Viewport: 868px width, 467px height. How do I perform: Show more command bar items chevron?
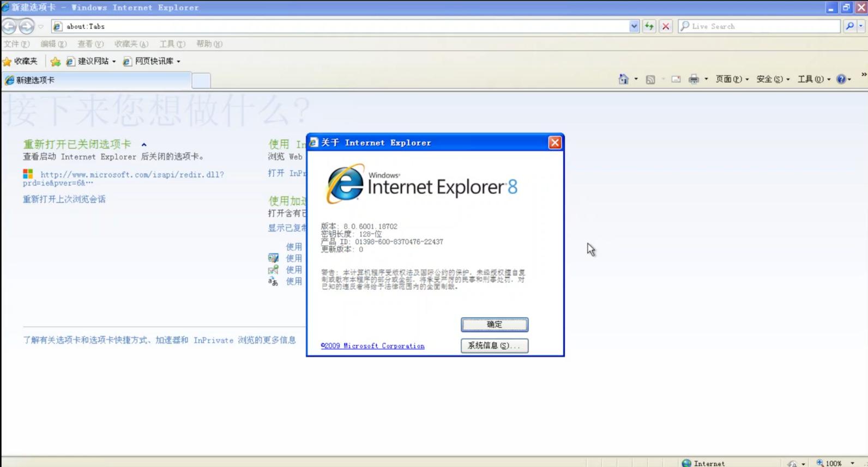coord(864,75)
